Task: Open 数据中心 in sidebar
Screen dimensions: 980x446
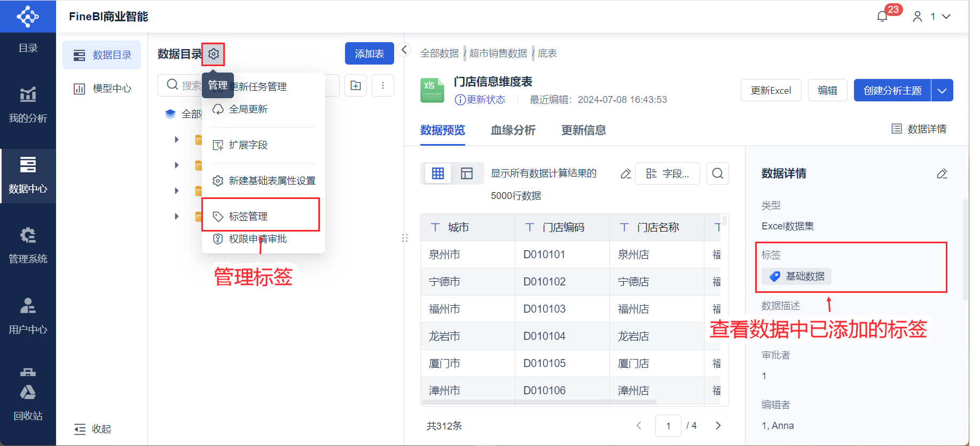Action: 28,176
